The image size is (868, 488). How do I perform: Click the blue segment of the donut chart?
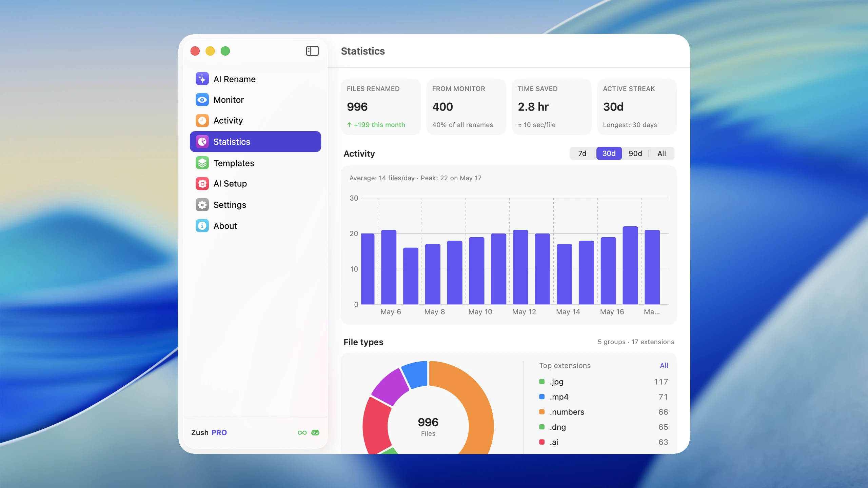[415, 374]
